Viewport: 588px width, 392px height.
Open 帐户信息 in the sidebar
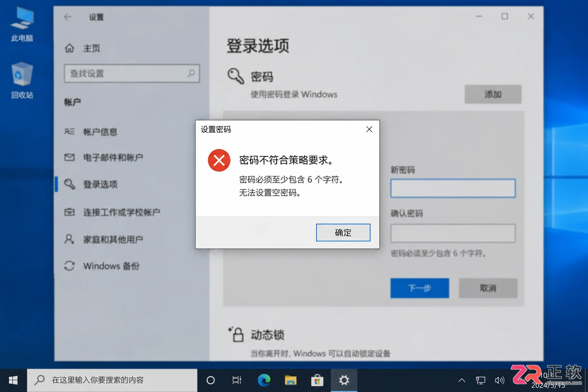[100, 131]
